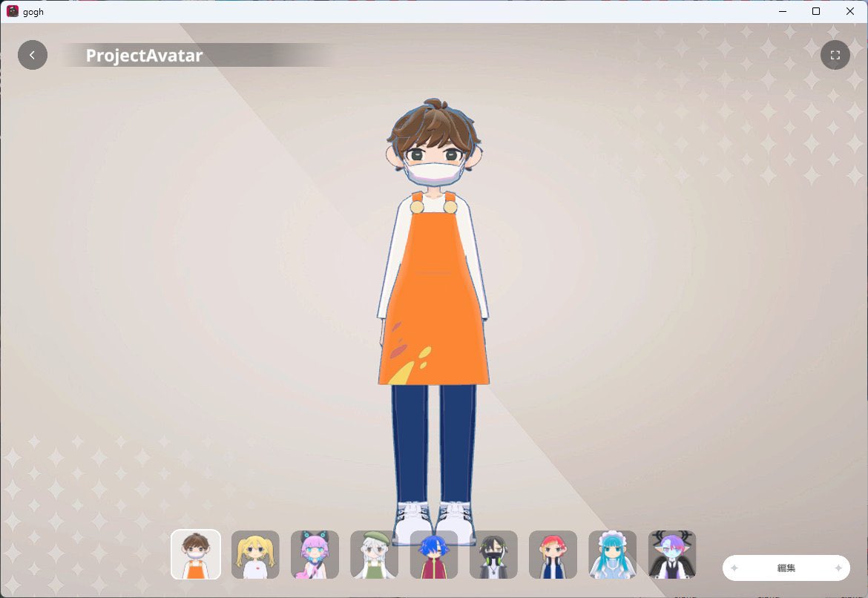Screen dimensions: 868x598
Task: Select the brown-haired masked avatar in orange apron
Action: (196, 554)
